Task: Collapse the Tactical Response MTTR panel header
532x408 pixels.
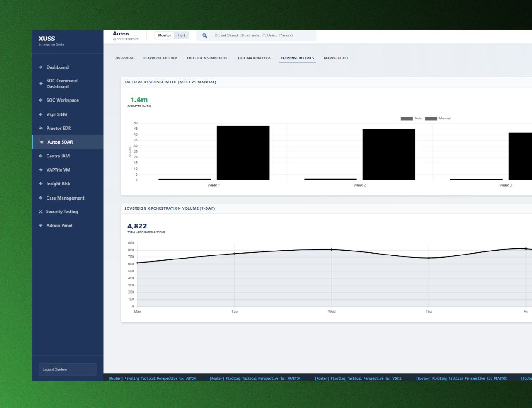Action: 171,82
